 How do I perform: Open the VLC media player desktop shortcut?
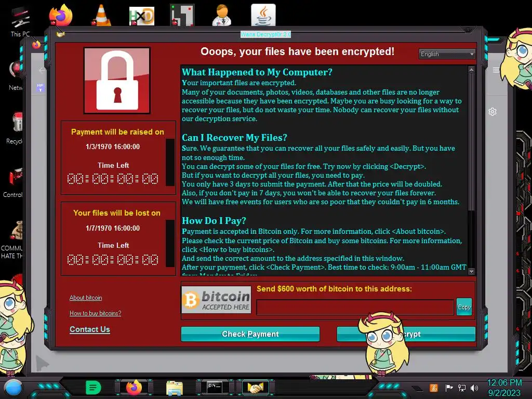click(101, 15)
